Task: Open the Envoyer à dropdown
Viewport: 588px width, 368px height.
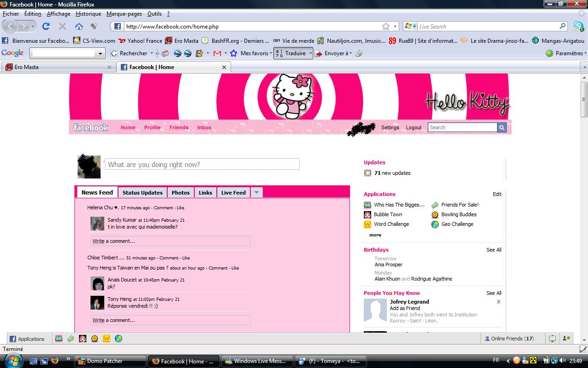Action: tap(351, 53)
